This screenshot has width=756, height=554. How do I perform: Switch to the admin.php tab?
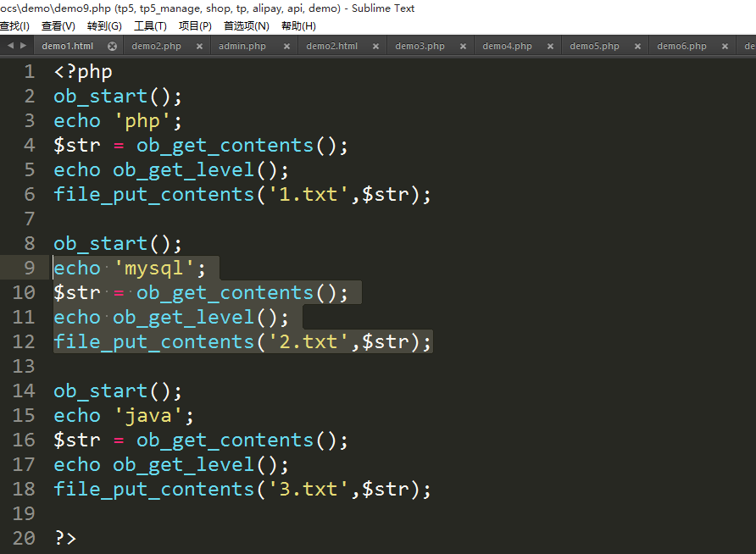pyautogui.click(x=242, y=46)
